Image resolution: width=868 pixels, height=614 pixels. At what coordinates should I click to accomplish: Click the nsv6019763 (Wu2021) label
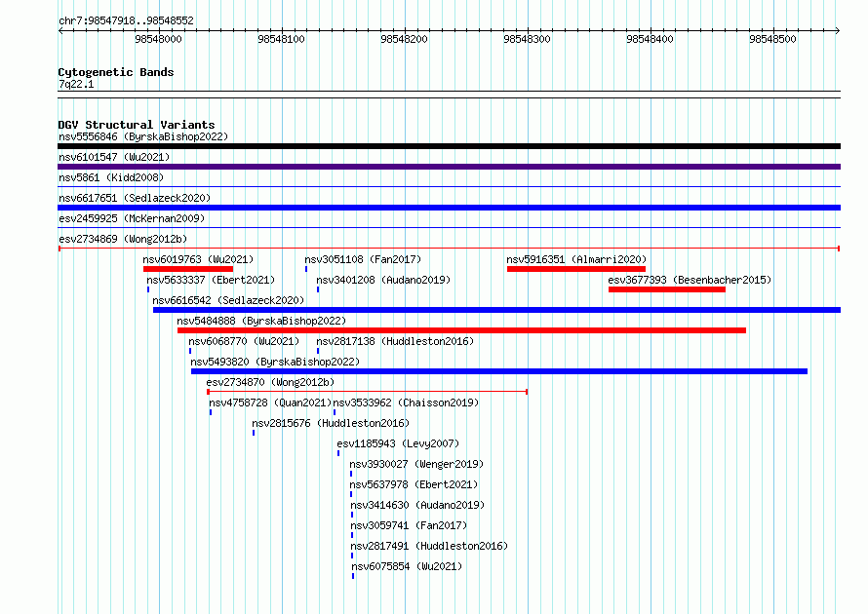pyautogui.click(x=198, y=259)
